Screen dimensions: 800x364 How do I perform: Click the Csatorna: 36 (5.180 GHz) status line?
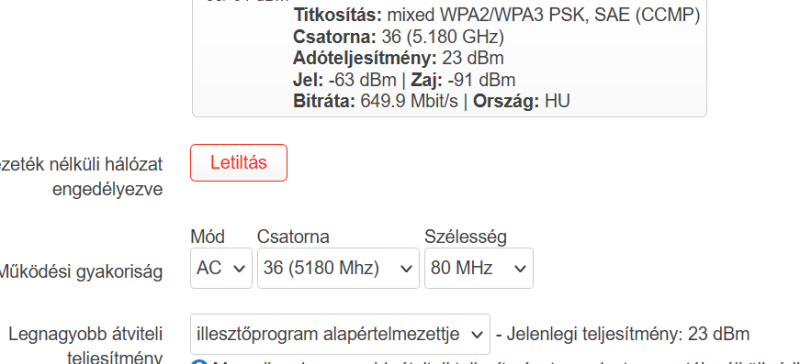398,37
